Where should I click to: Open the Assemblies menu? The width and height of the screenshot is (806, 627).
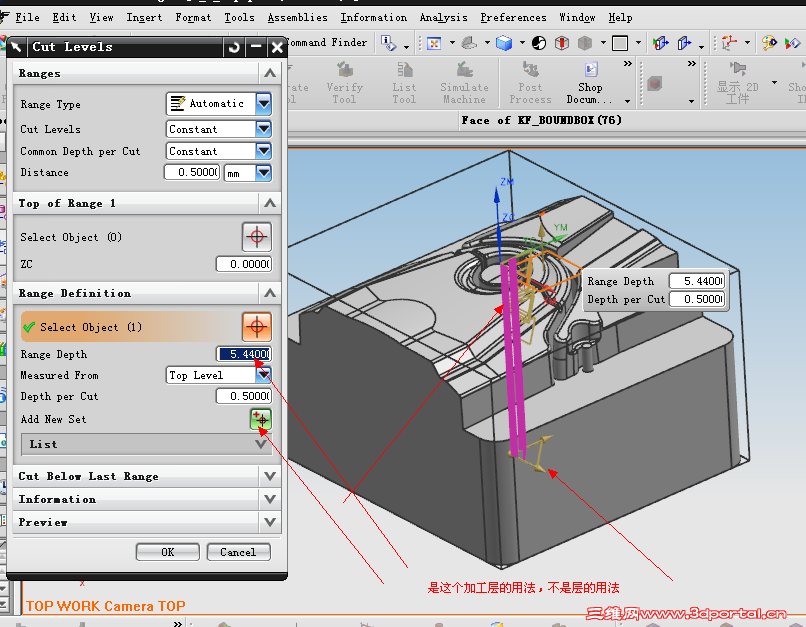(298, 17)
